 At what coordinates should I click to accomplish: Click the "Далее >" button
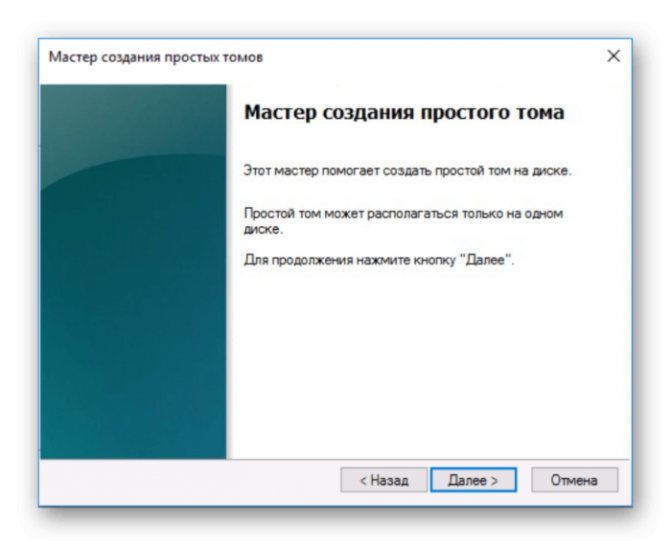(473, 480)
